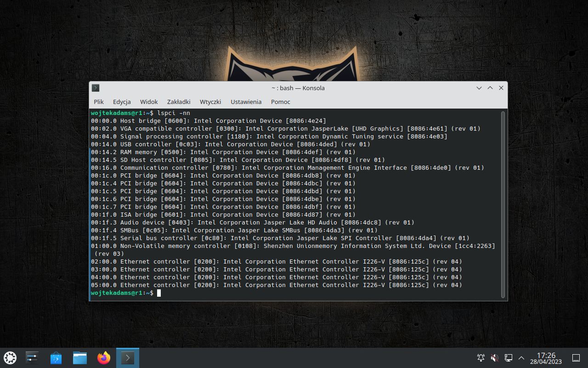Screen dimensions: 588x368
Task: Click the muted volume tray icon
Action: click(x=495, y=357)
